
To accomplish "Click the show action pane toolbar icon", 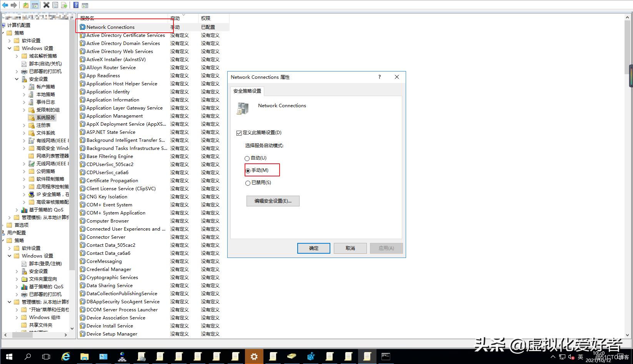I will [85, 5].
